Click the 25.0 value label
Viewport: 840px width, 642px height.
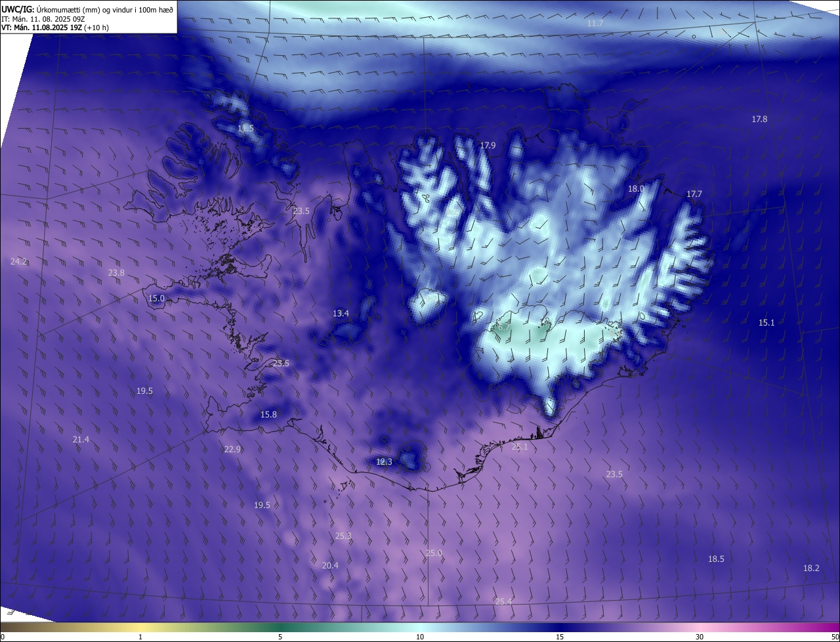[x=434, y=553]
